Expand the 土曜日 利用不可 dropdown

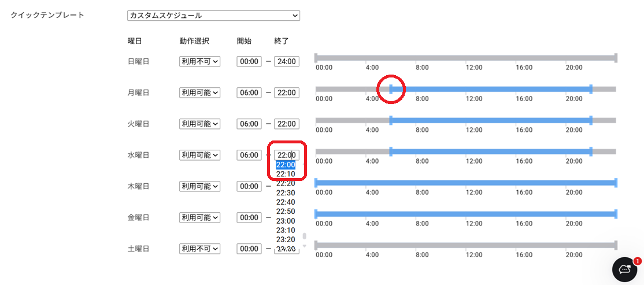(199, 249)
